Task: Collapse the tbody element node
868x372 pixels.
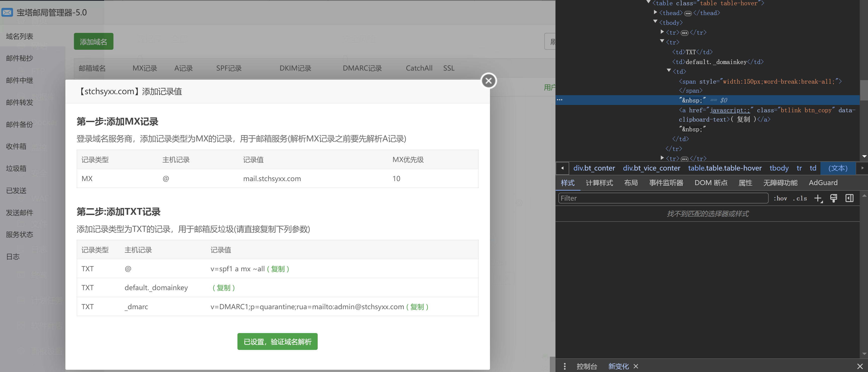Action: coord(655,22)
